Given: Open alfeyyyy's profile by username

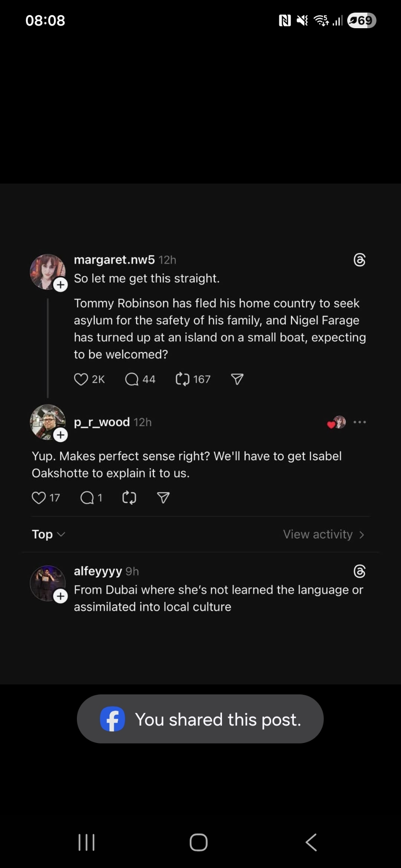Looking at the screenshot, I should (x=98, y=571).
